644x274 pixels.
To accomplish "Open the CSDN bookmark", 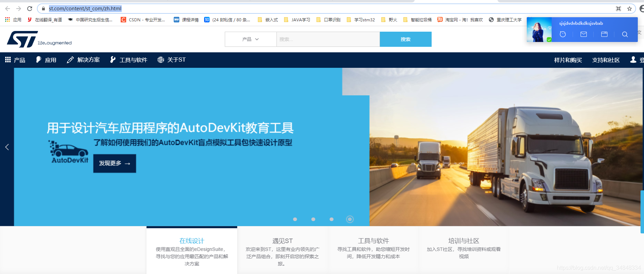I will click(143, 20).
